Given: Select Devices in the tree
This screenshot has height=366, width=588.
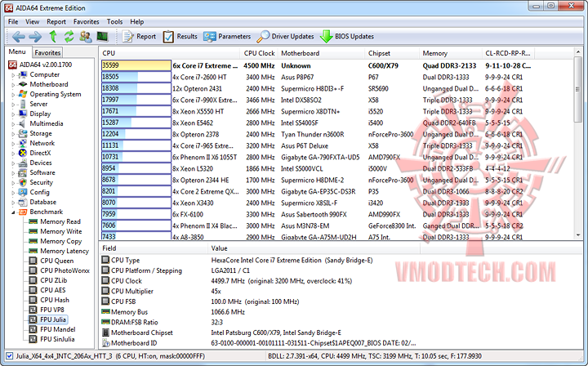Looking at the screenshot, I should click(x=41, y=163).
